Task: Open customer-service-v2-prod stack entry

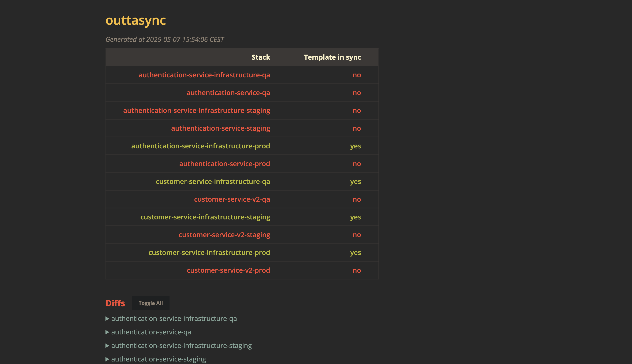Action: tap(228, 270)
